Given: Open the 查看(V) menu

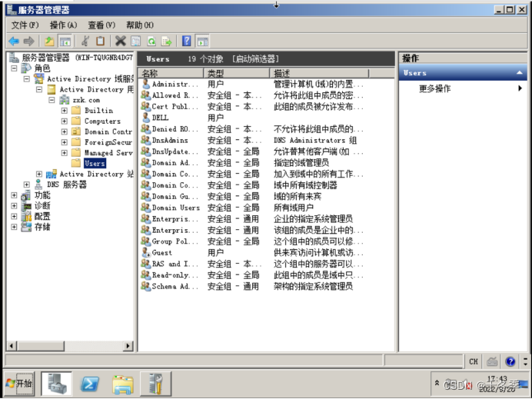Looking at the screenshot, I should [x=101, y=25].
